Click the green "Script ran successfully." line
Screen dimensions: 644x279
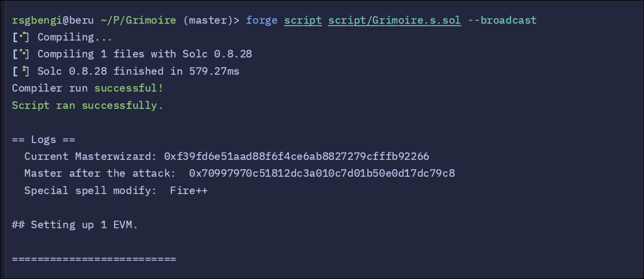[87, 105]
